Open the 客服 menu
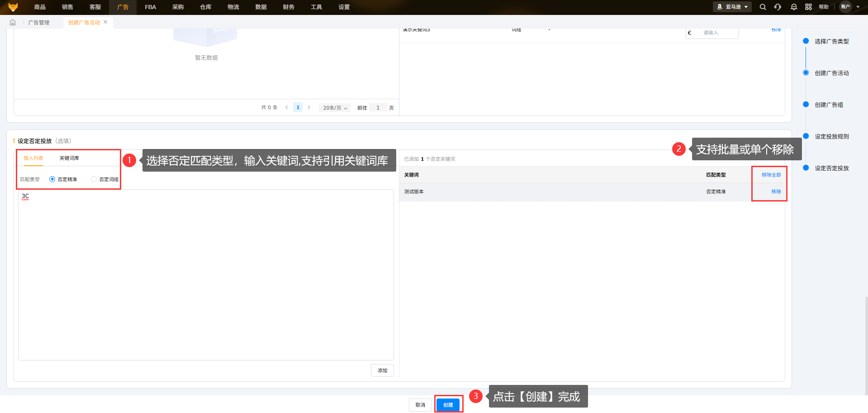This screenshot has width=868, height=413. pyautogui.click(x=95, y=7)
